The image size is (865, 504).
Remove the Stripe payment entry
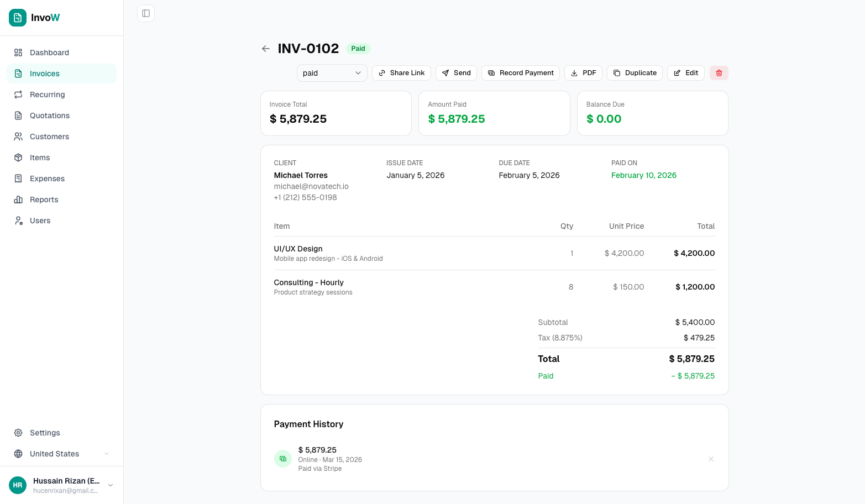[711, 459]
